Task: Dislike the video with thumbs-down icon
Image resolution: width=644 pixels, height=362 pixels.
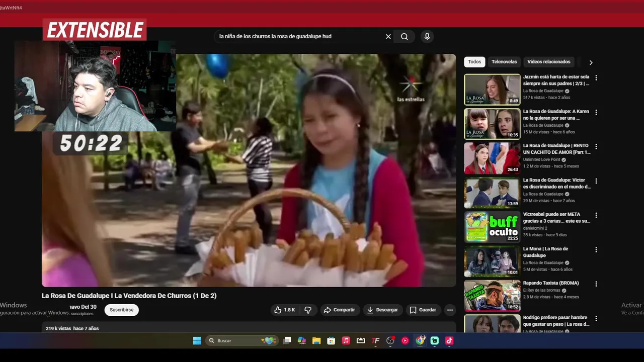Action: [x=308, y=310]
